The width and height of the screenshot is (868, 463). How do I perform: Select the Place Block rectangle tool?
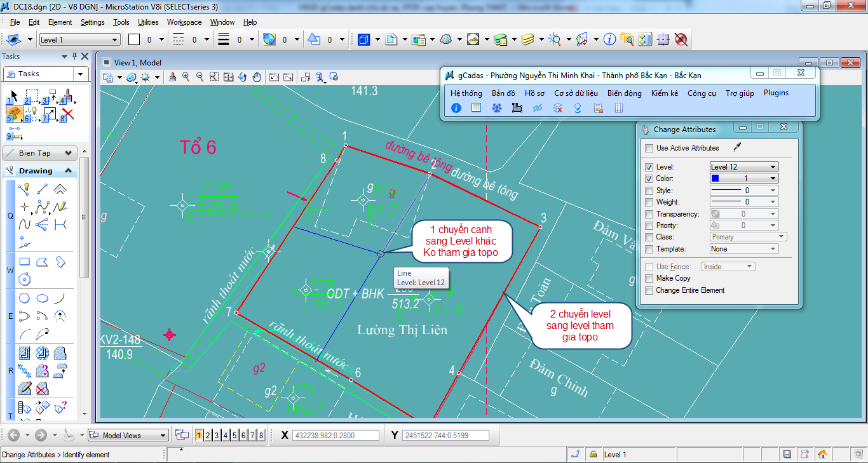point(25,262)
